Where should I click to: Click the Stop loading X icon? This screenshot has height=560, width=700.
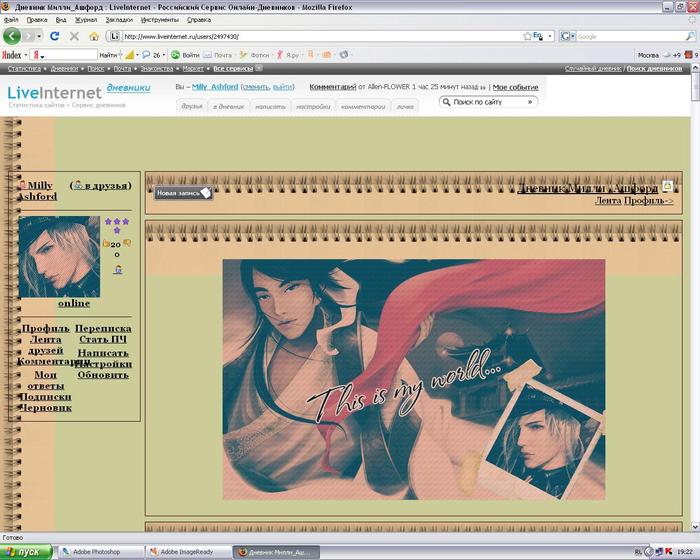coord(74,36)
